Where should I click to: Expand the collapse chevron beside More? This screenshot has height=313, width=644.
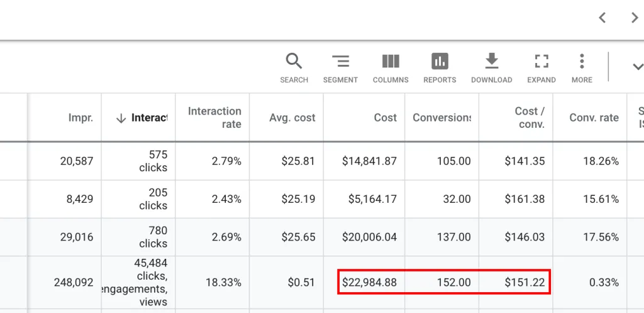pyautogui.click(x=636, y=67)
